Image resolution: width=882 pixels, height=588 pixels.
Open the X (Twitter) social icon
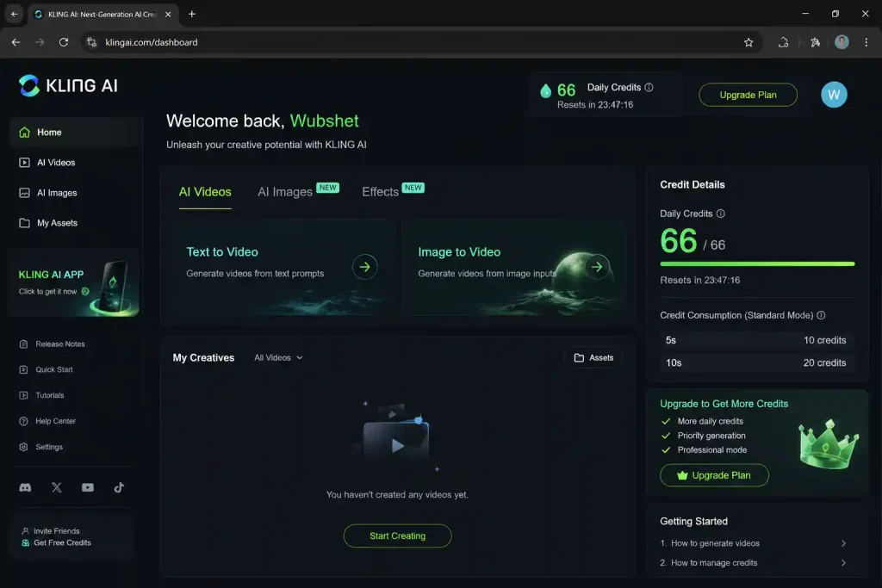[x=57, y=487]
